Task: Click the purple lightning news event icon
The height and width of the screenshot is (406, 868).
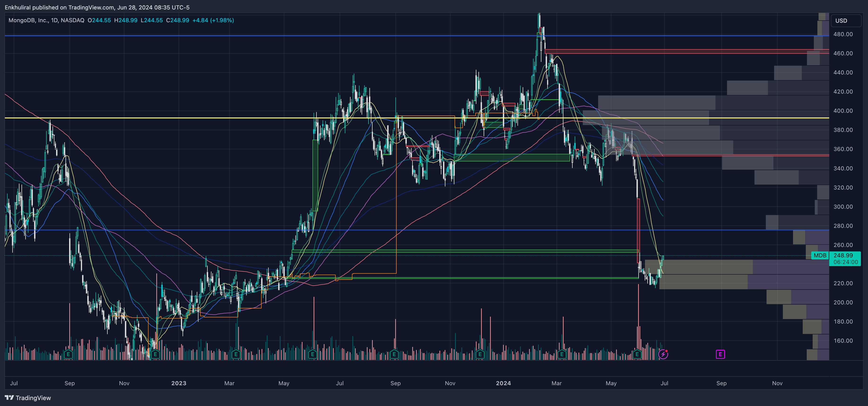Action: [663, 354]
